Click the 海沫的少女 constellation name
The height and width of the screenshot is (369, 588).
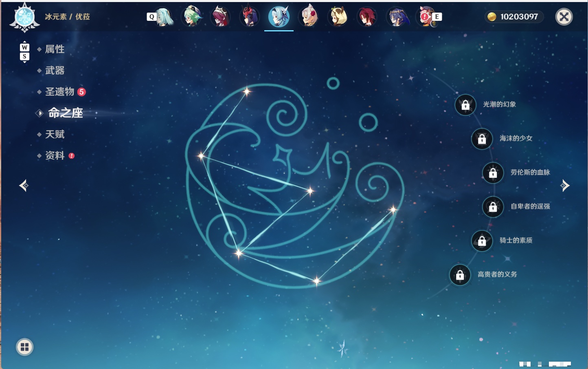click(x=516, y=138)
